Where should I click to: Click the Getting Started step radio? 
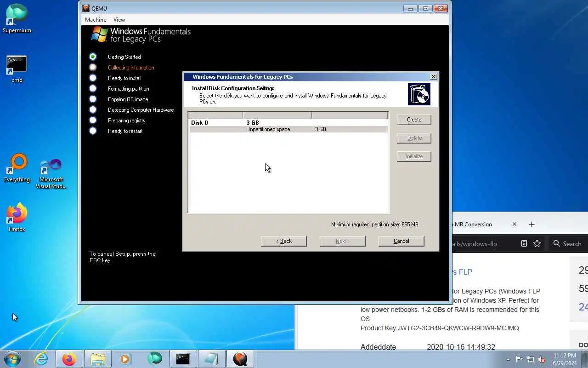(x=93, y=57)
